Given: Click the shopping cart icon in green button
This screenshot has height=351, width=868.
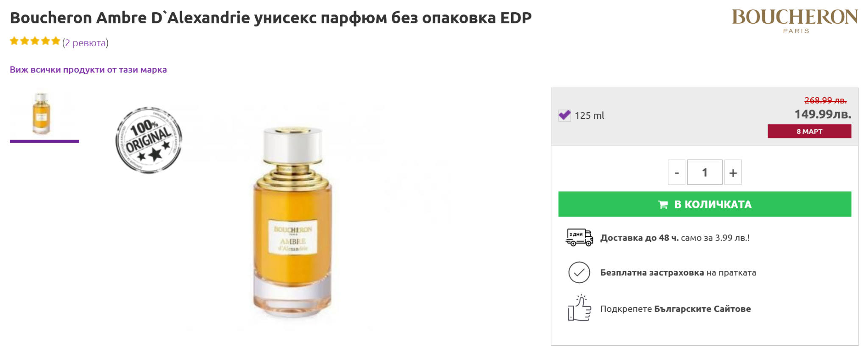Looking at the screenshot, I should 663,205.
